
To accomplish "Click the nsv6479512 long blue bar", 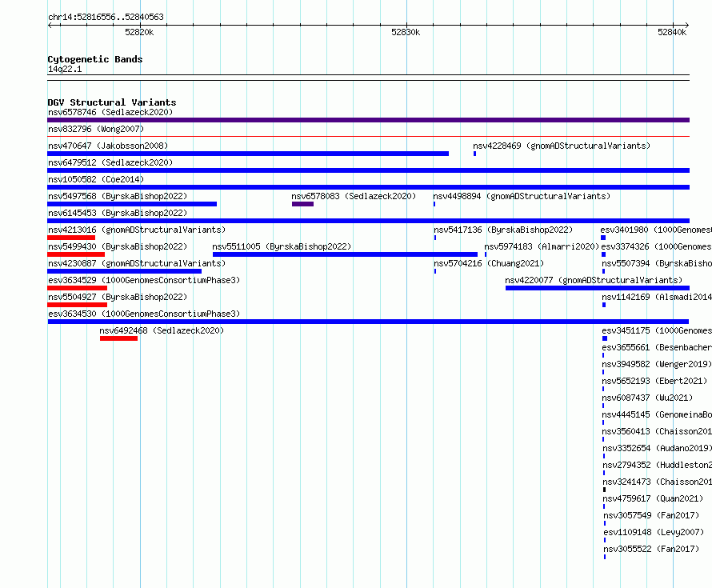I will pyautogui.click(x=368, y=170).
